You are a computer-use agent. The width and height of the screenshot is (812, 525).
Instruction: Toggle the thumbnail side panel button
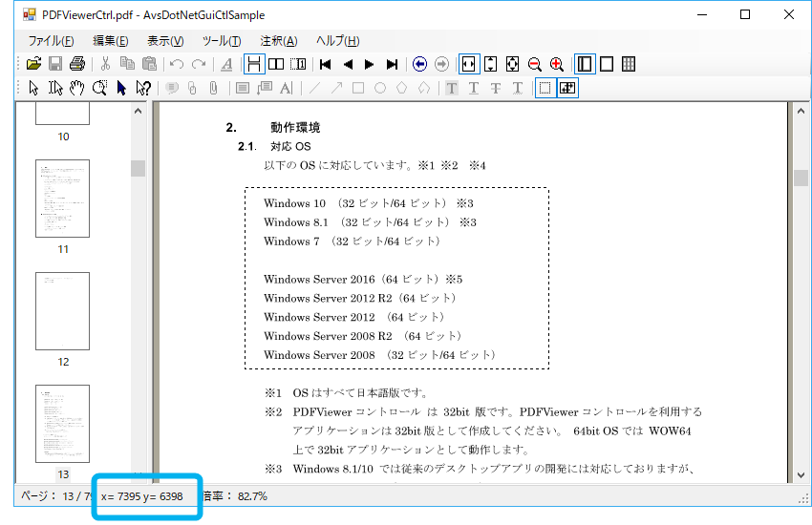584,64
